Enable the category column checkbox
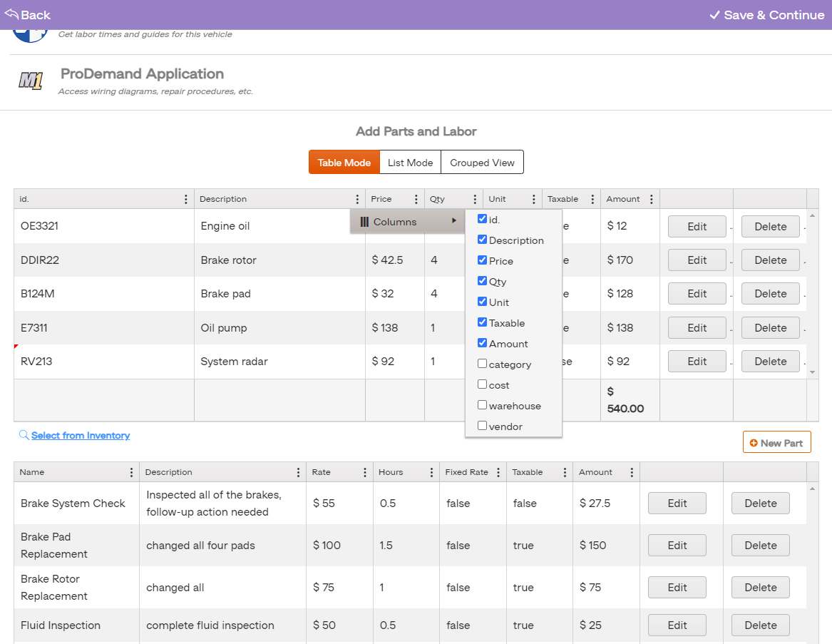 tap(483, 364)
